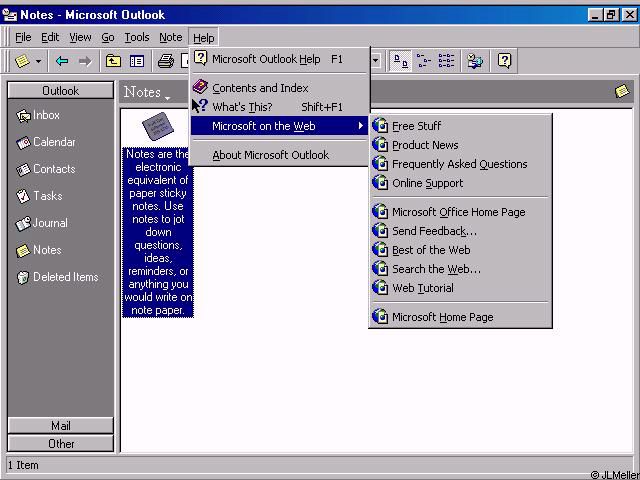This screenshot has height=480, width=640.
Task: Click the Other group button
Action: pos(60,443)
